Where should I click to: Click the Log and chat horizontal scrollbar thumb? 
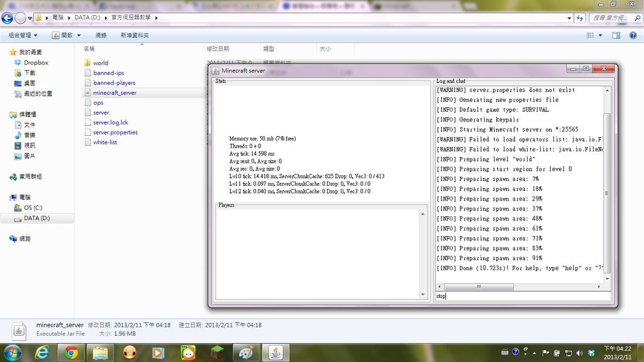tap(479, 287)
